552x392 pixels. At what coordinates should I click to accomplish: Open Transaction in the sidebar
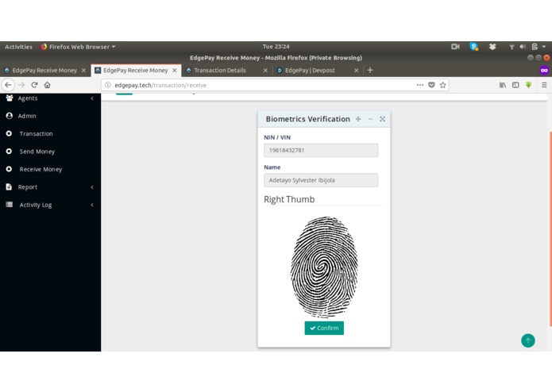[36, 133]
